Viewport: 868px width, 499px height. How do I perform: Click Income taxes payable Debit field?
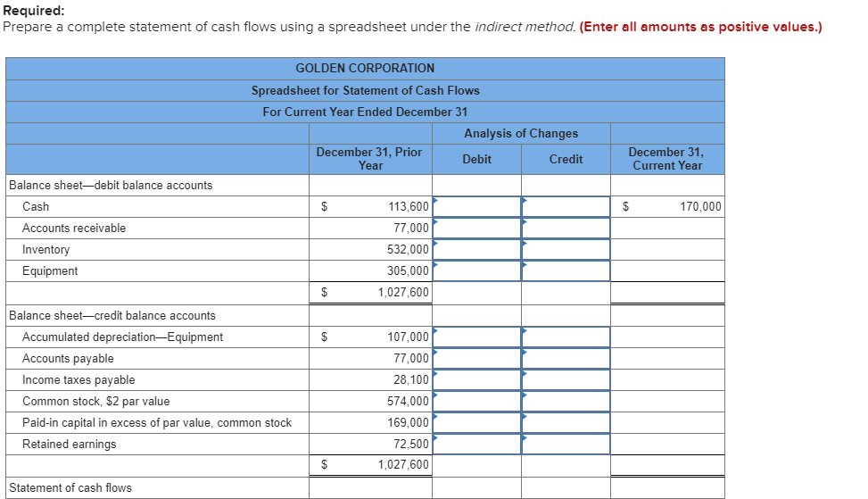(476, 380)
